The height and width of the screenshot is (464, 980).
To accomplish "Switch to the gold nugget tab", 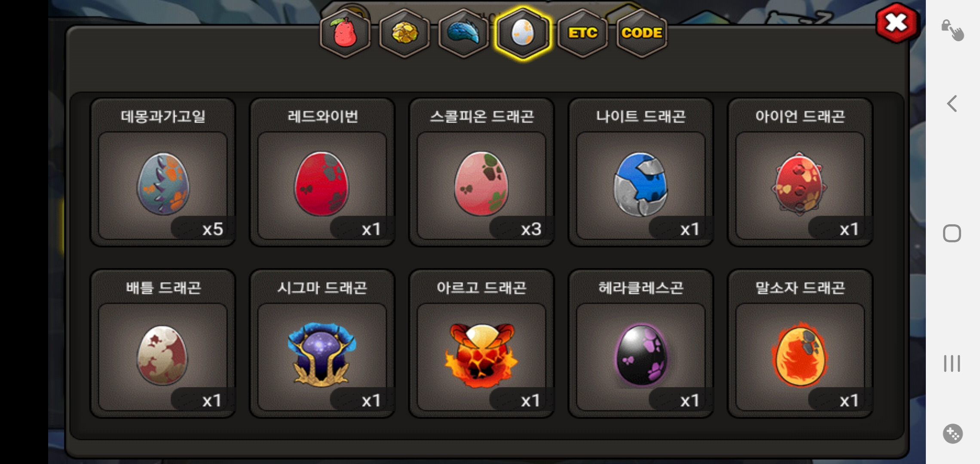I will 404,33.
